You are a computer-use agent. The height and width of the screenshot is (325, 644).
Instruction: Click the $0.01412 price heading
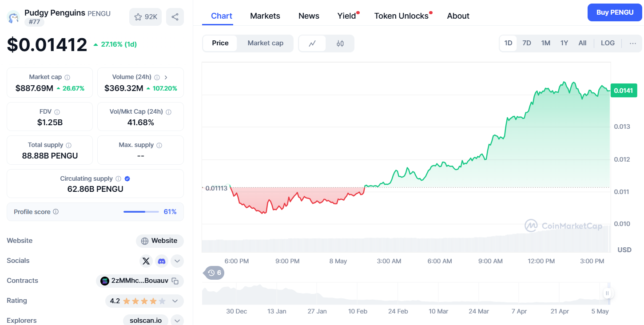point(47,45)
